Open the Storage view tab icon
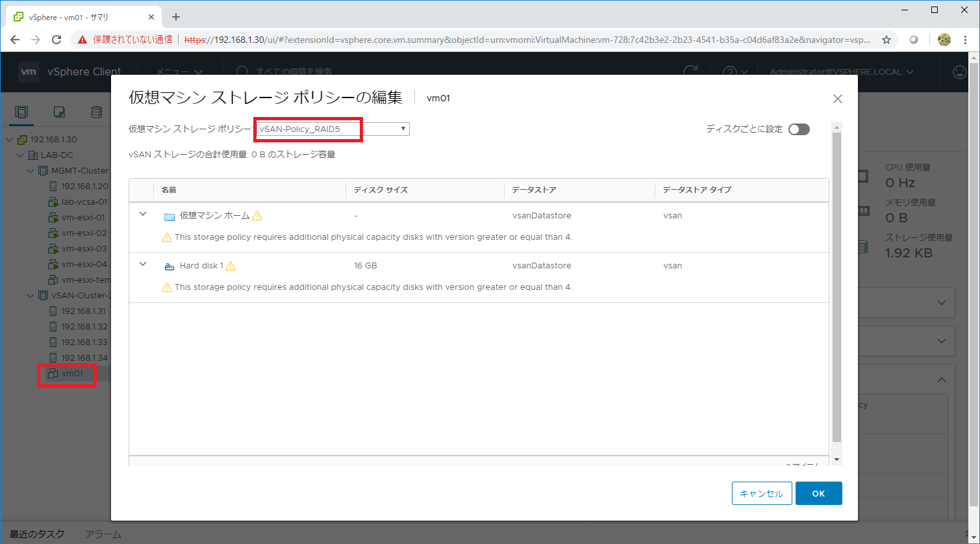 [x=96, y=112]
